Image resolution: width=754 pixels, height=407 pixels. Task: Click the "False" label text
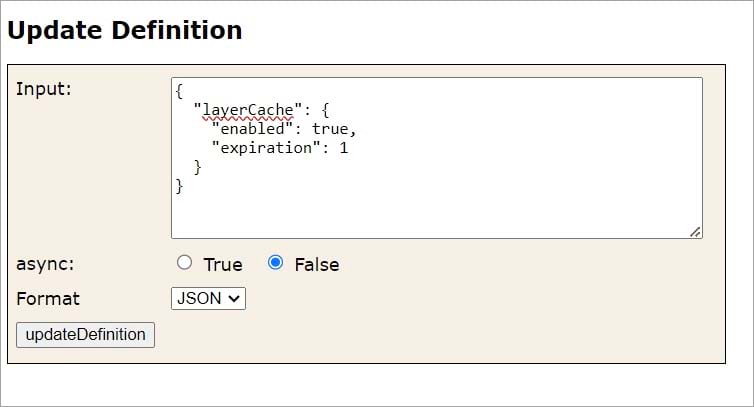316,264
